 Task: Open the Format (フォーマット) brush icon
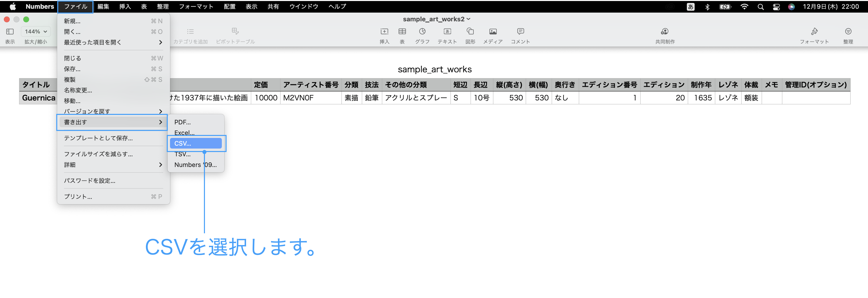tap(814, 32)
